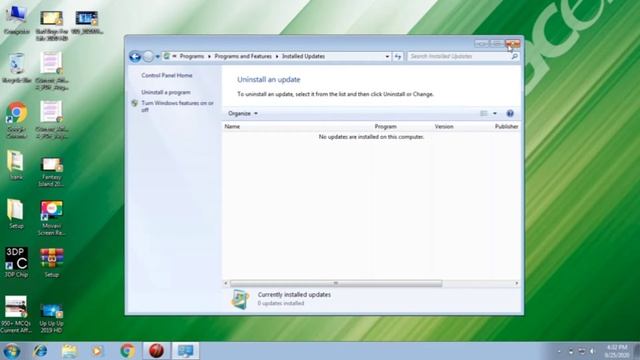This screenshot has height=360, width=640.
Task: Open the Windows Start button
Action: (11, 351)
